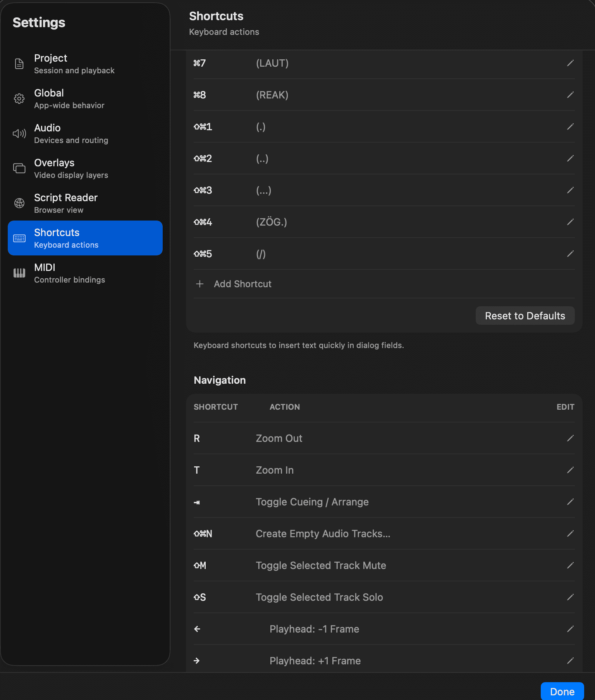Click the Global gear icon

(x=19, y=98)
